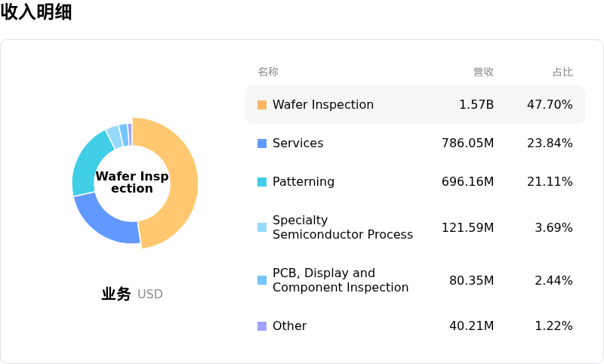604x364 pixels.
Task: Click the blue Services legend swatch
Action: [x=262, y=143]
